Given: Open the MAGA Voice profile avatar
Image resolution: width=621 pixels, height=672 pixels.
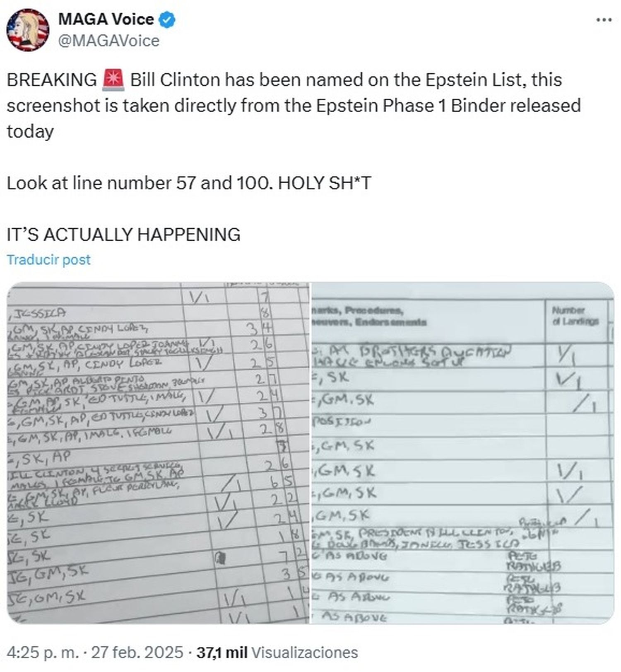Looking at the screenshot, I should 28,30.
